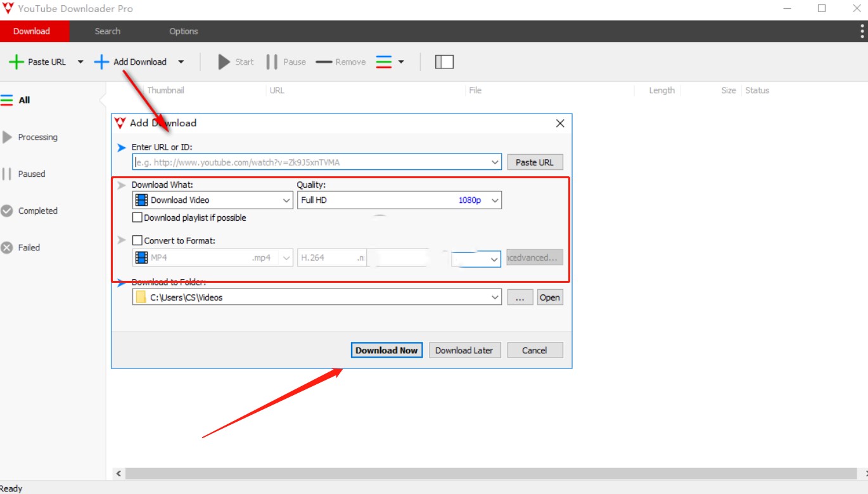Open the Options tab

click(x=184, y=31)
